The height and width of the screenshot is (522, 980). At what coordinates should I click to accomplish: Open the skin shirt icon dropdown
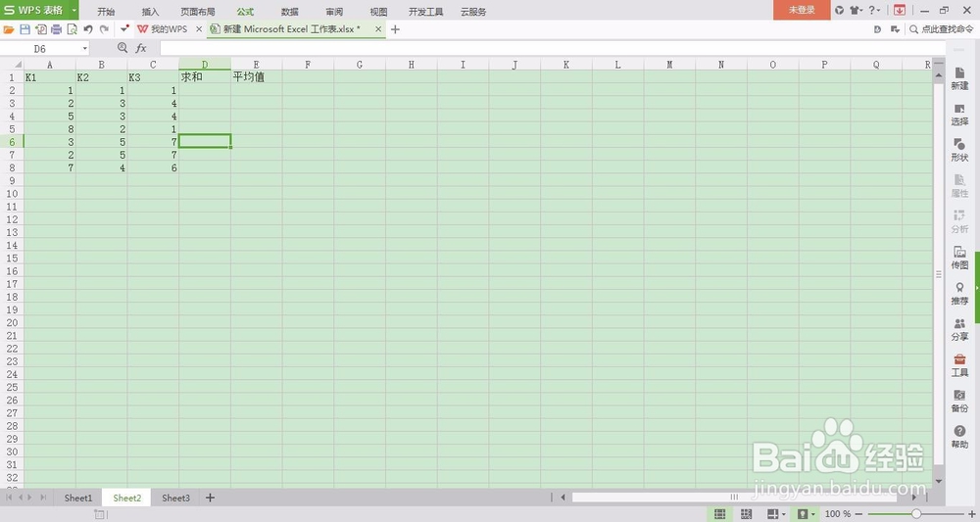tap(857, 10)
